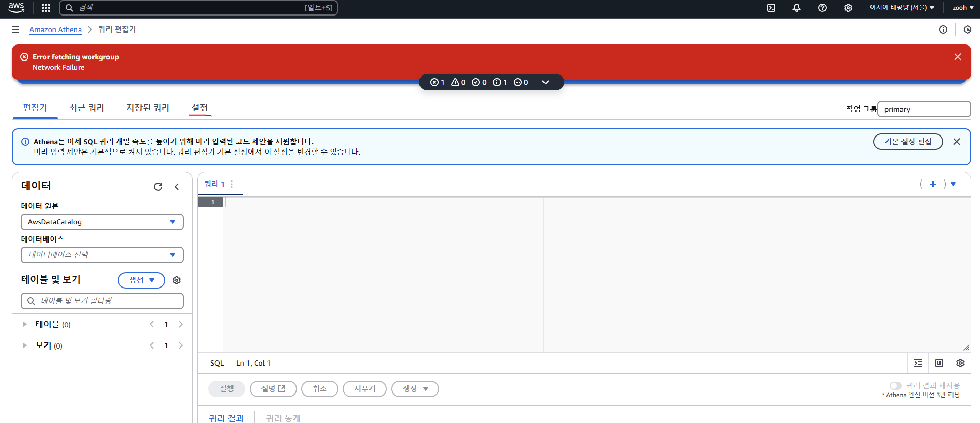980x423 pixels.
Task: Add a new query tab with plus
Action: click(933, 184)
